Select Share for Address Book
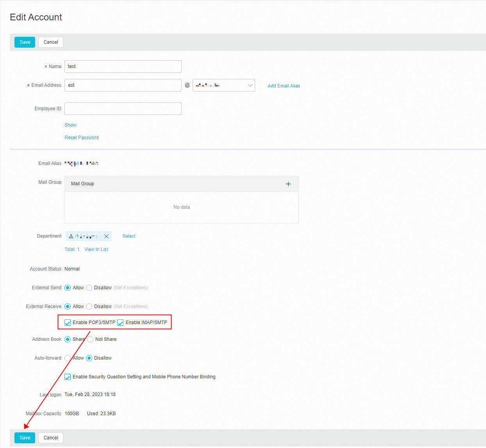Viewport: 486px width, 448px height. pos(68,339)
